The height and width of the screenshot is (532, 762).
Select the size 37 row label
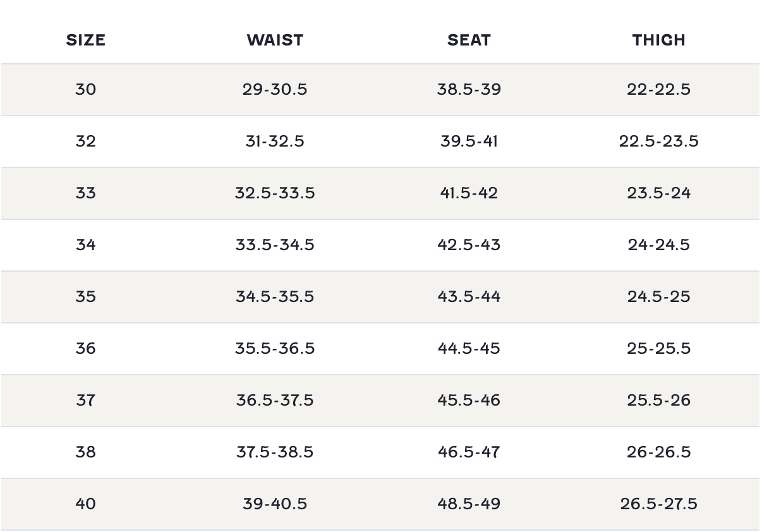click(x=85, y=400)
